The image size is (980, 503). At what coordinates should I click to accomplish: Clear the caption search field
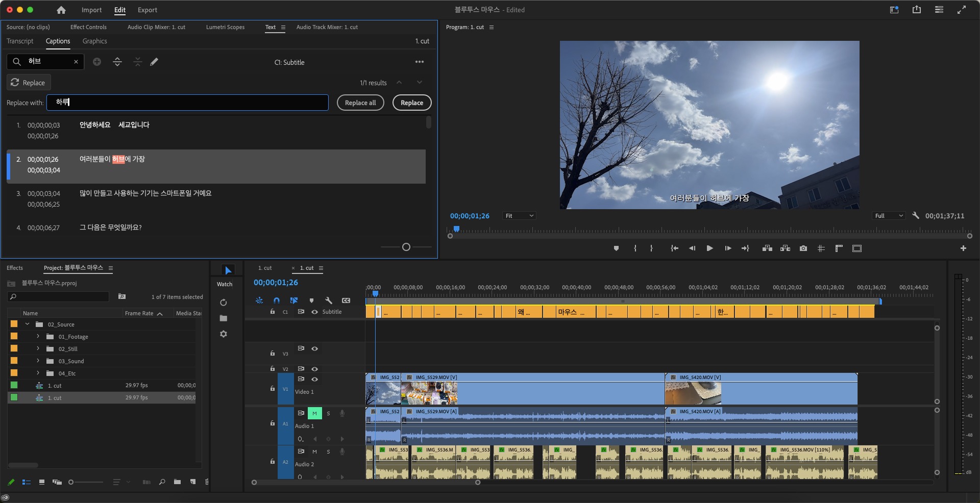[76, 62]
